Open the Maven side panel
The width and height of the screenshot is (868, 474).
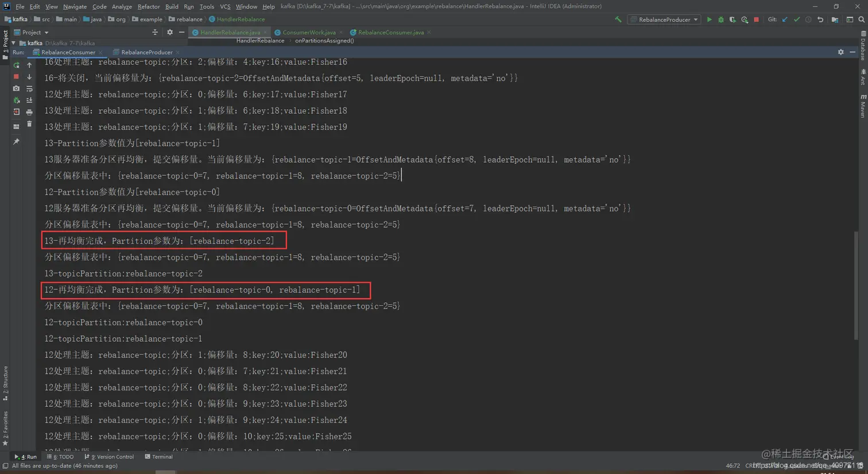click(x=863, y=106)
